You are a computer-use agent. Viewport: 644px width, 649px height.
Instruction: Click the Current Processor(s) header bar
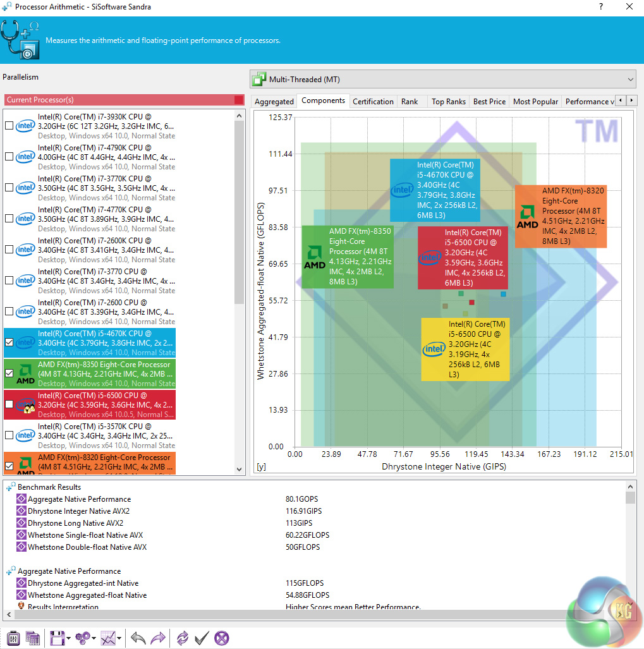point(124,100)
